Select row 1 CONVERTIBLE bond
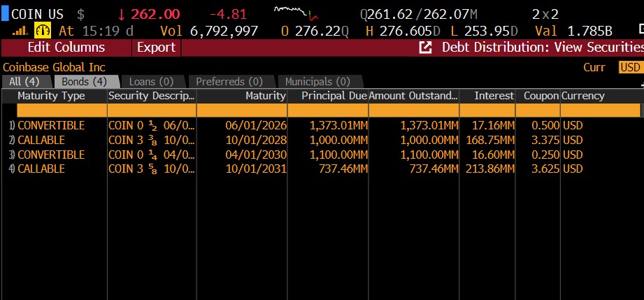The image size is (644, 300). [x=51, y=125]
